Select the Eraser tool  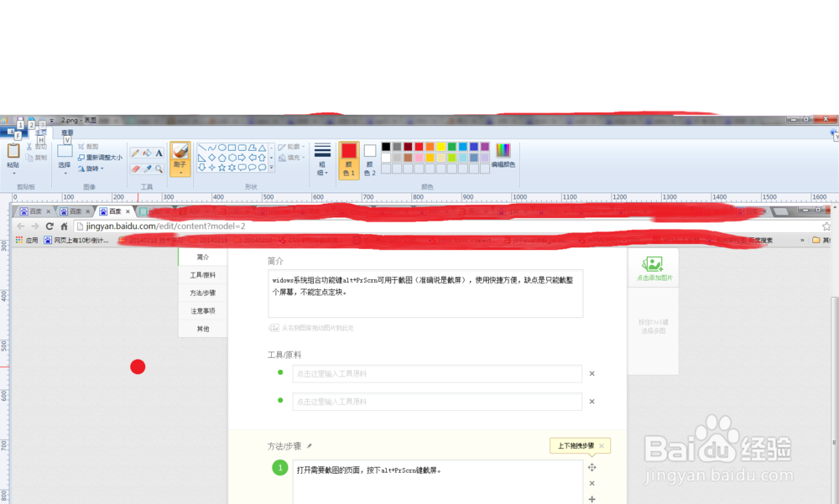pos(135,169)
